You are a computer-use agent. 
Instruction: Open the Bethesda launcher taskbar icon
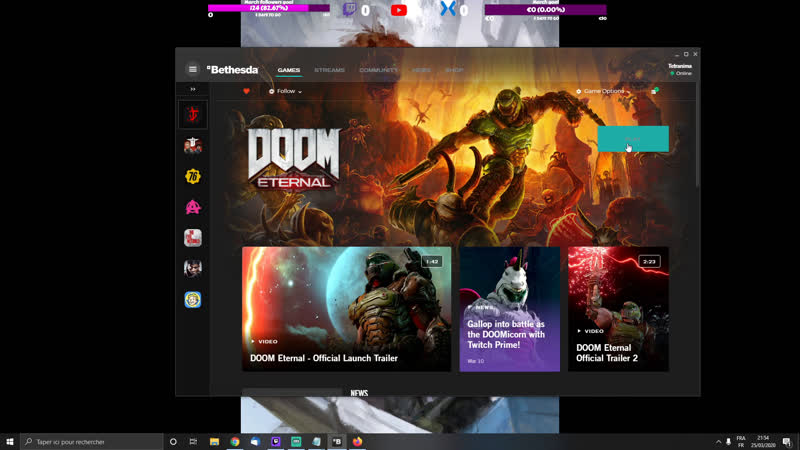coord(337,442)
